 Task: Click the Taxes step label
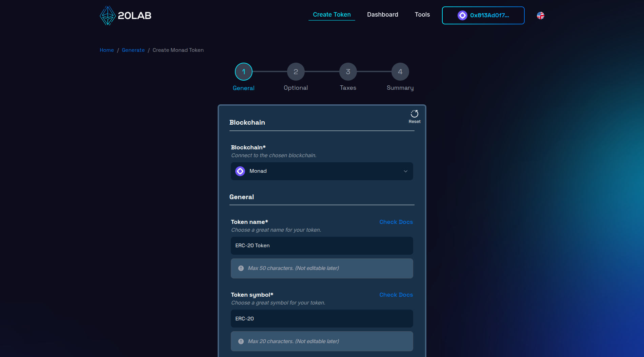click(348, 88)
